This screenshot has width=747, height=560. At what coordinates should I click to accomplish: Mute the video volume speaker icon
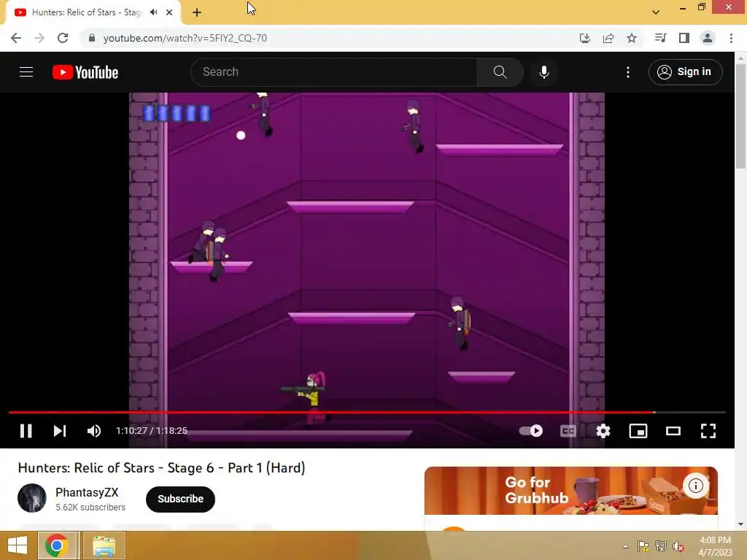click(x=94, y=431)
